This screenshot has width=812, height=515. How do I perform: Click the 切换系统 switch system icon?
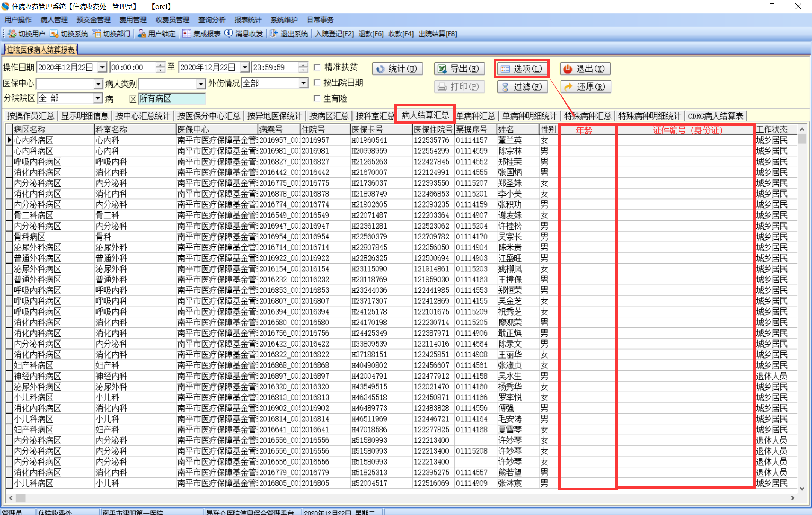tap(54, 34)
